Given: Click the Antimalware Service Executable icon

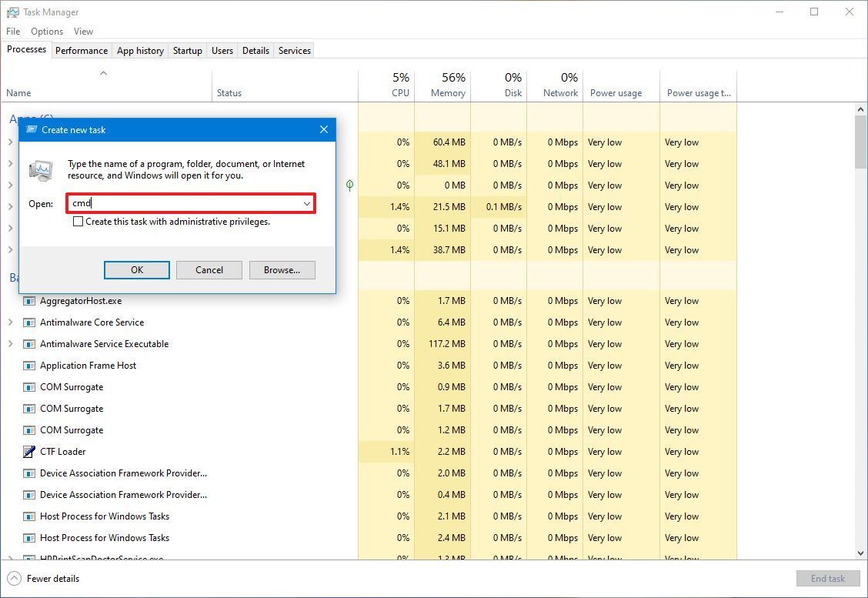Looking at the screenshot, I should pos(31,344).
